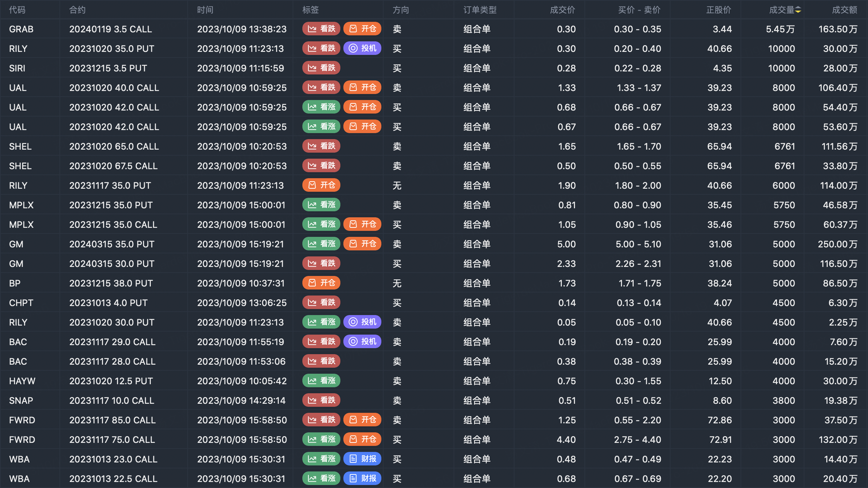Click the 看涨 tag on the FWRD 75.0 CALL row
The height and width of the screenshot is (488, 868).
tap(321, 440)
